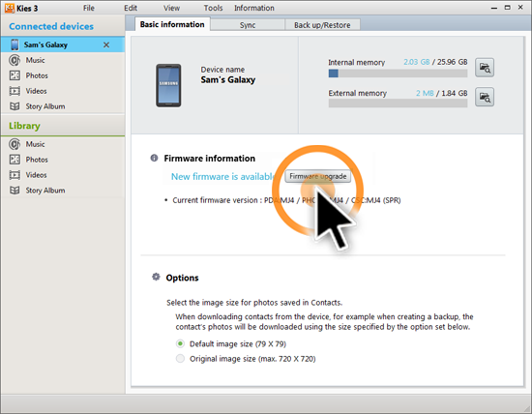Screen dimensions: 532x414
Task: Click the 2 MB external memory value
Action: tap(425, 93)
